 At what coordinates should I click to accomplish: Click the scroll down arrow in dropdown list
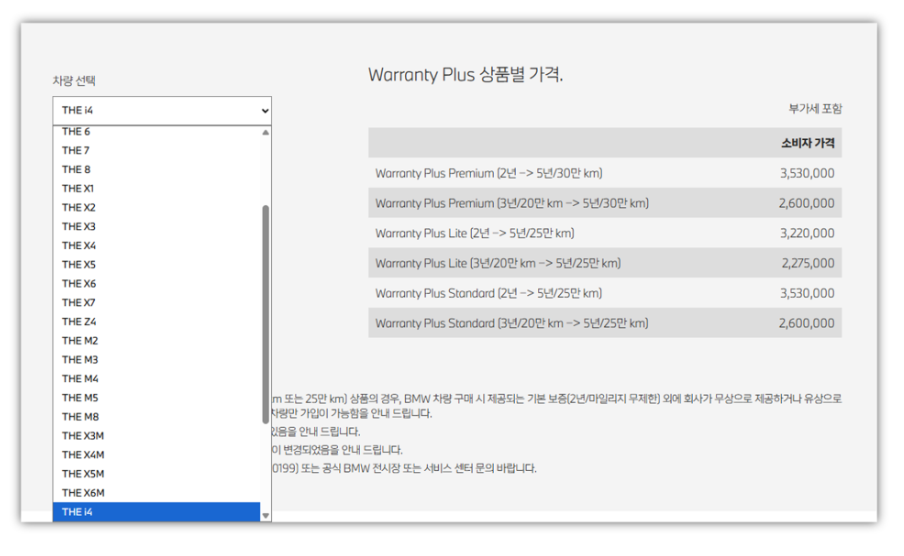click(x=265, y=515)
